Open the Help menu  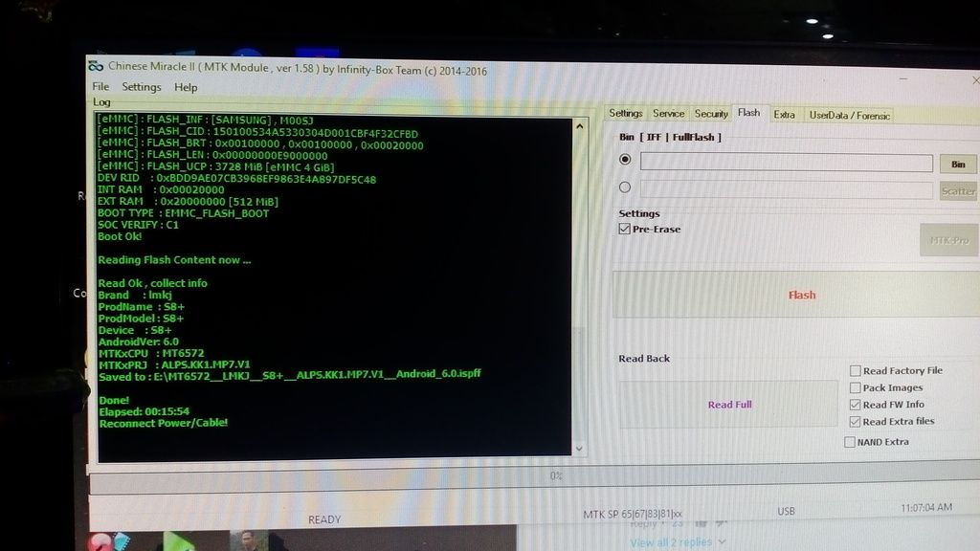point(186,87)
